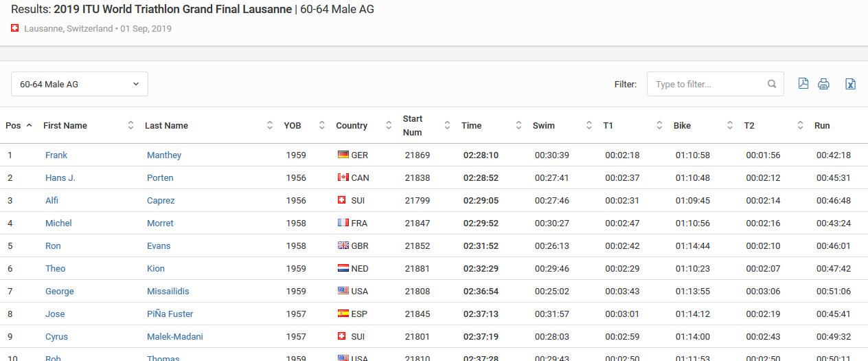Open Theo first name link
Image resolution: width=868 pixels, height=361 pixels.
click(56, 268)
